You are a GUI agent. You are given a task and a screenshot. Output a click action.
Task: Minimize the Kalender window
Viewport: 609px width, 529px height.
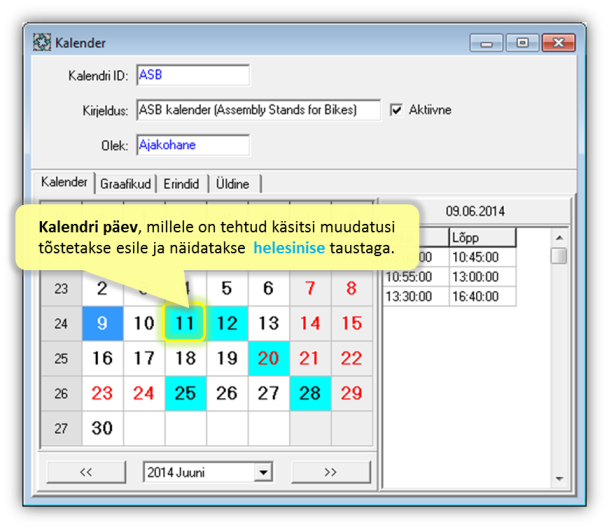[x=486, y=43]
